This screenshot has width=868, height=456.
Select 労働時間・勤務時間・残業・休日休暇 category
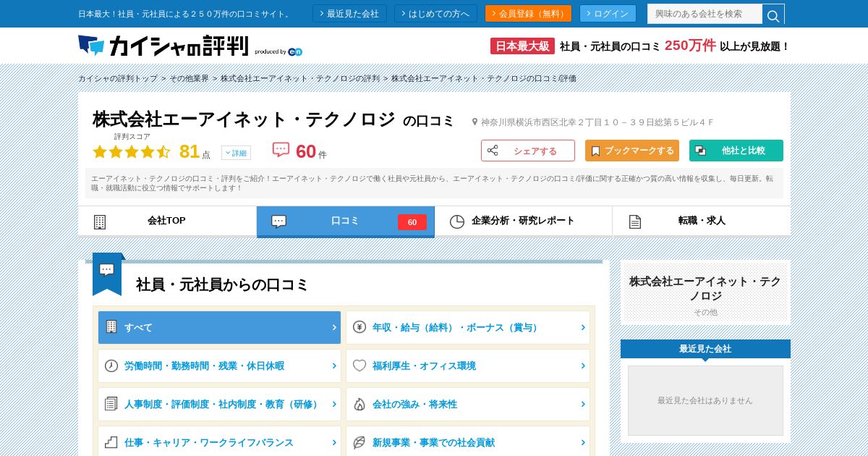pyautogui.click(x=219, y=366)
